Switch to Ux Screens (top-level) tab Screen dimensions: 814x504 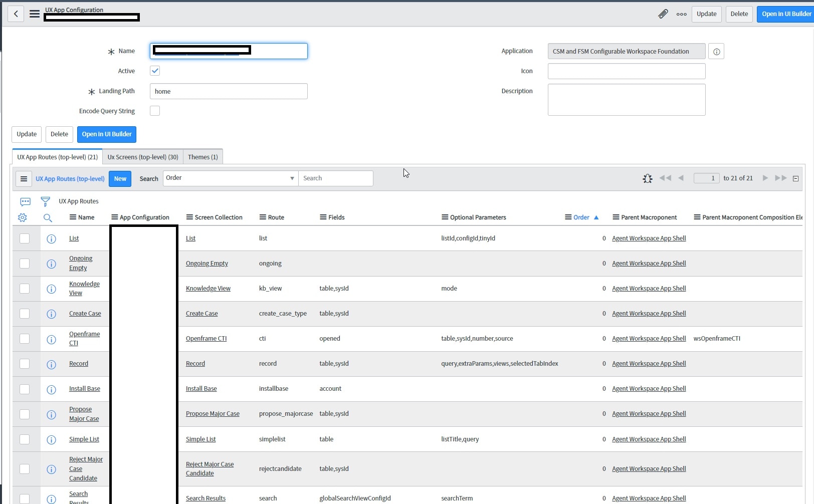click(x=143, y=157)
